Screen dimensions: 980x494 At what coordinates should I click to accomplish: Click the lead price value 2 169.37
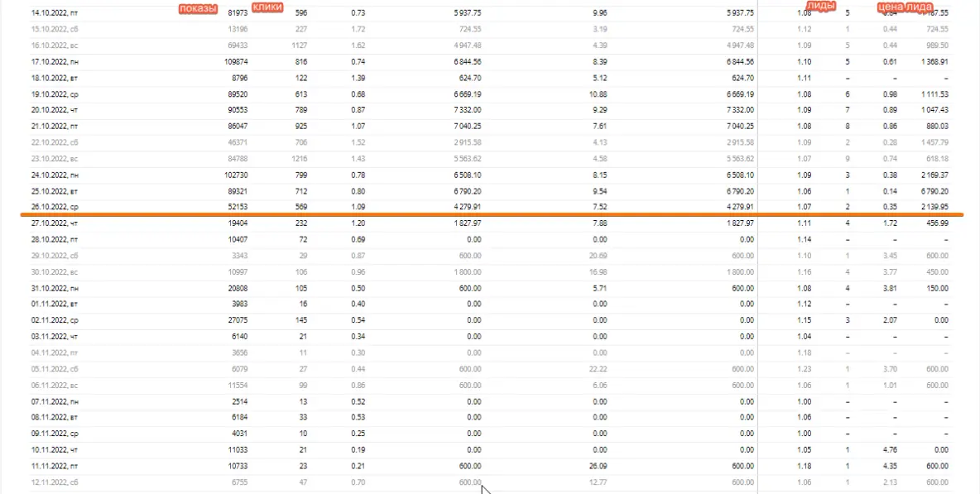[932, 175]
